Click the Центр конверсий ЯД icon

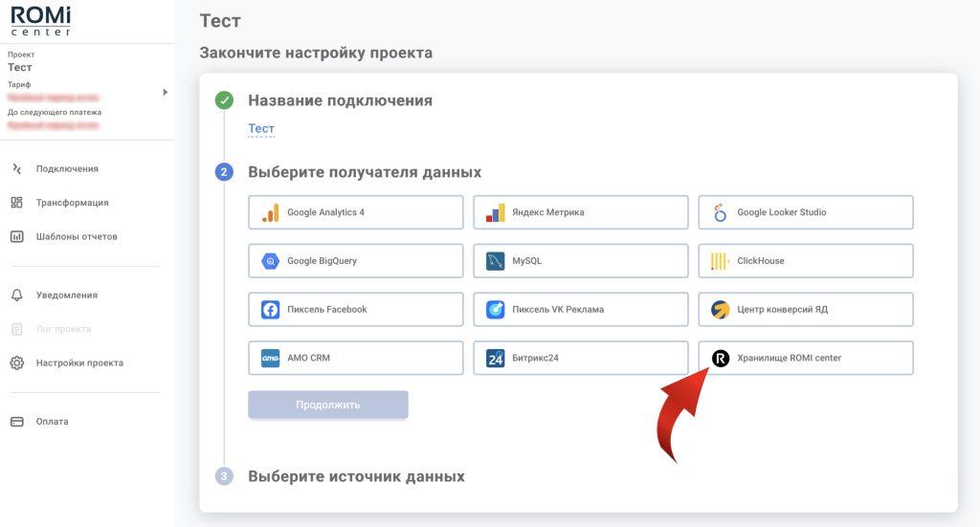(720, 310)
